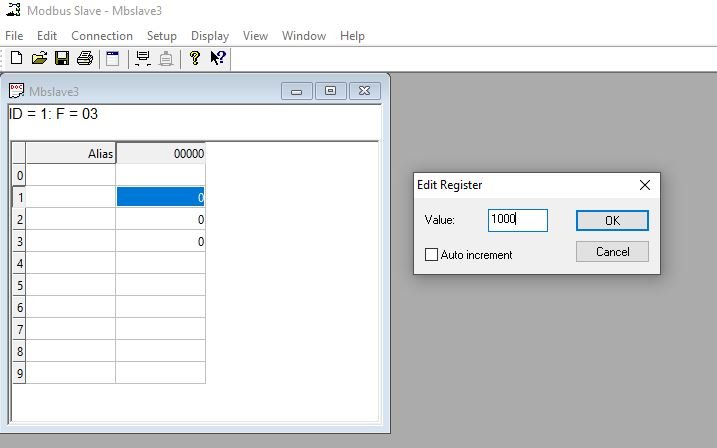
Task: Open the Connection menu
Action: coord(102,36)
